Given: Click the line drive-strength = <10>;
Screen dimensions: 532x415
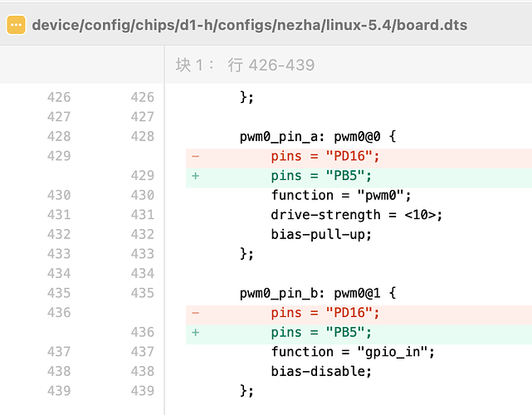Looking at the screenshot, I should coord(357,215).
